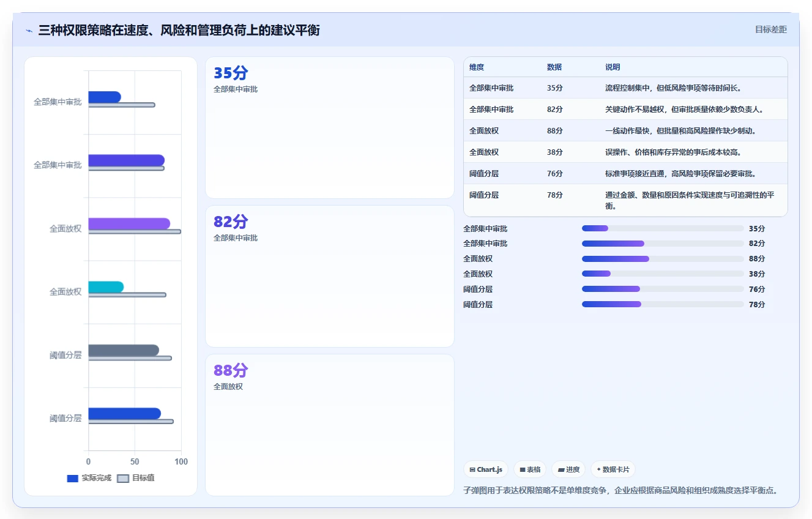
Task: Click the progress bar showing 78分
Action: (x=663, y=304)
